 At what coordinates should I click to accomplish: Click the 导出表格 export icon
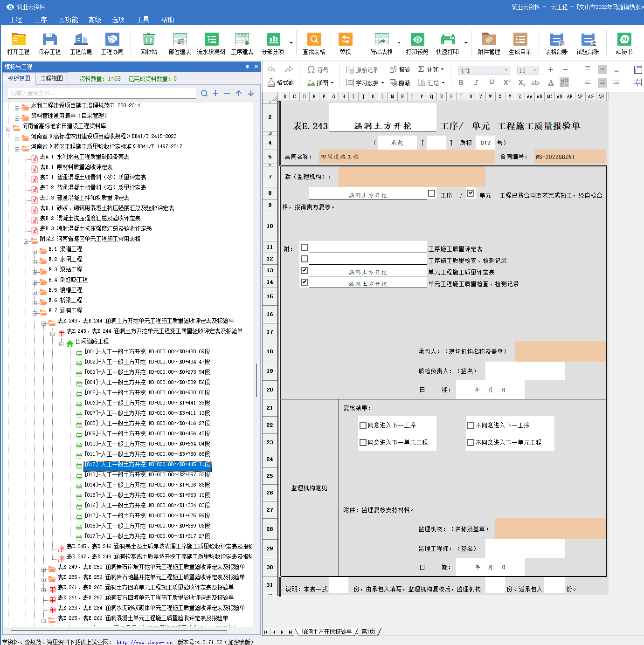click(381, 44)
